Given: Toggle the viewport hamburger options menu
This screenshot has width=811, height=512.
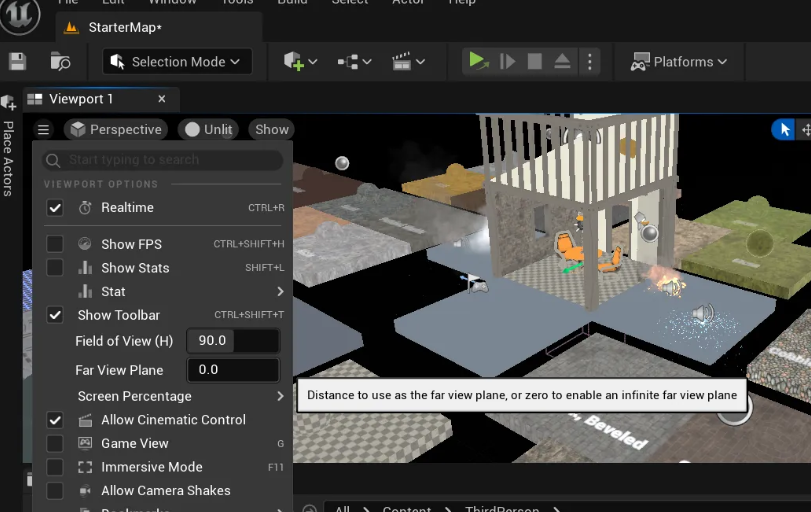Looking at the screenshot, I should [43, 129].
